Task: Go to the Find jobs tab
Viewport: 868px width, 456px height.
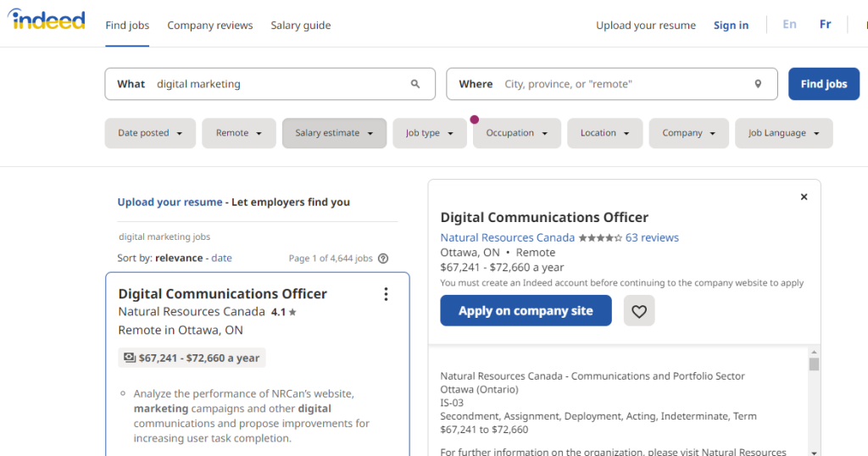Action: point(127,25)
